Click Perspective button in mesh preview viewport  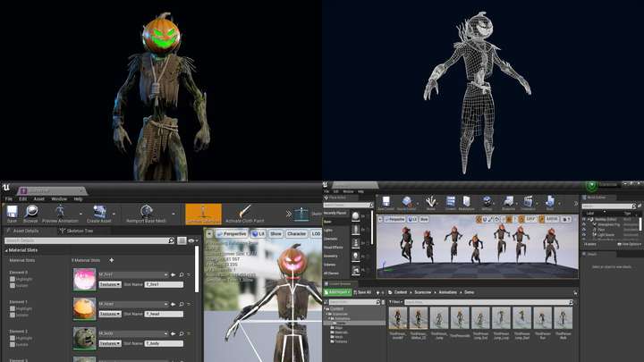pyautogui.click(x=232, y=234)
